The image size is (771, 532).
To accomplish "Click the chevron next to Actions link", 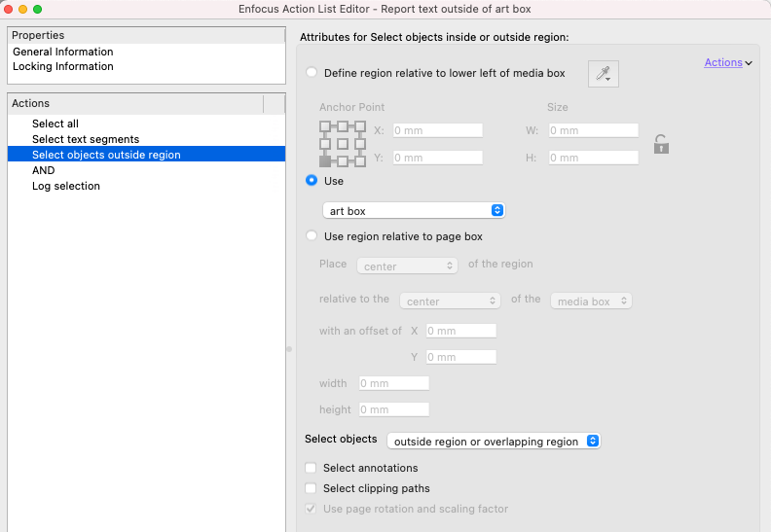I will (749, 63).
